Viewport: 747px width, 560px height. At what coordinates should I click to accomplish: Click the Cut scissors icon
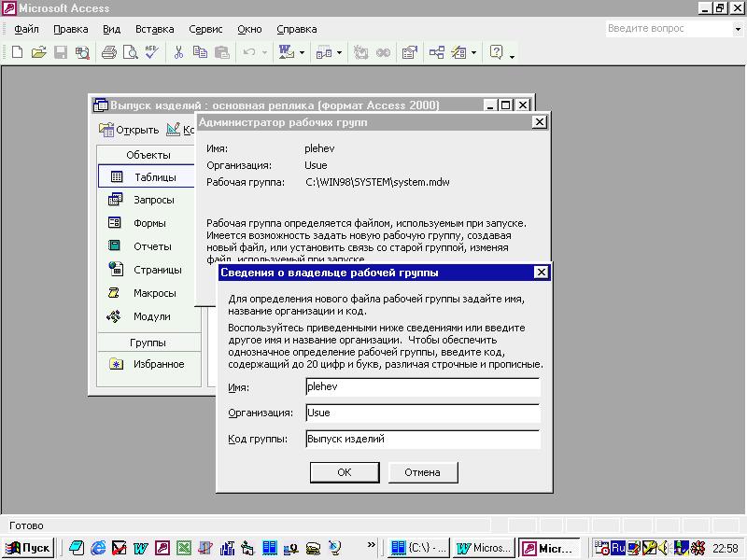tap(178, 52)
